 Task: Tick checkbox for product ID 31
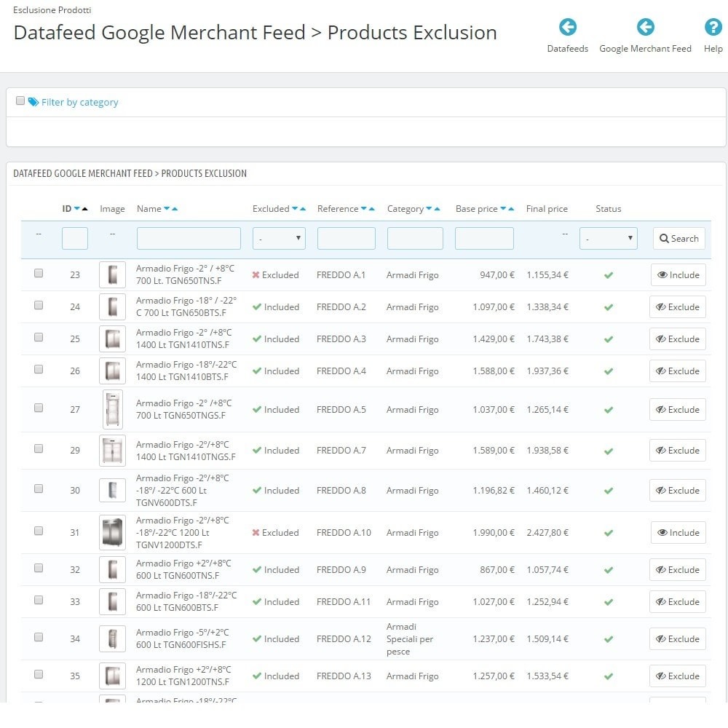[x=39, y=531]
